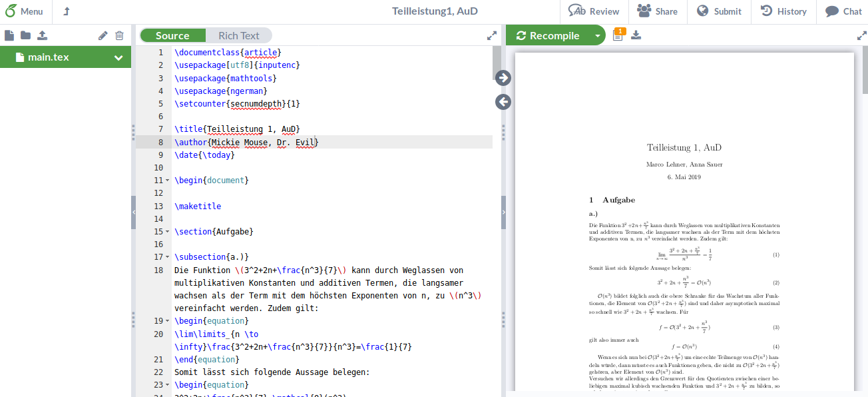Rename file using the pencil icon
Image resolution: width=868 pixels, height=397 pixels.
click(x=103, y=36)
